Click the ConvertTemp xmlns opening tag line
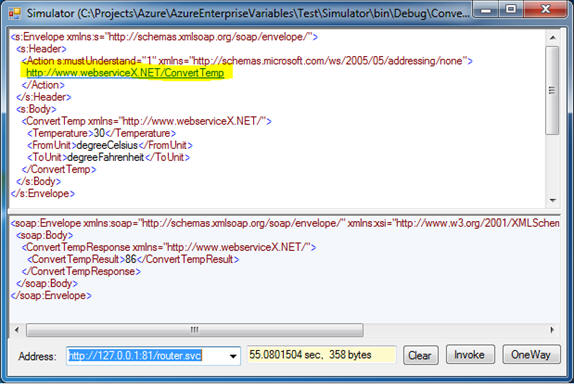Image resolution: width=575 pixels, height=384 pixels. (147, 121)
